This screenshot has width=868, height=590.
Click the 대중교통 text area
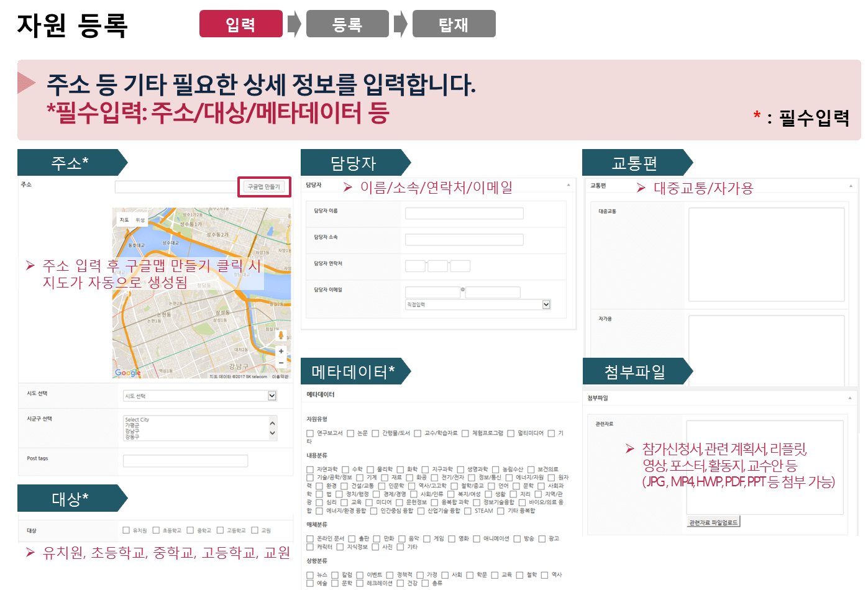point(766,255)
